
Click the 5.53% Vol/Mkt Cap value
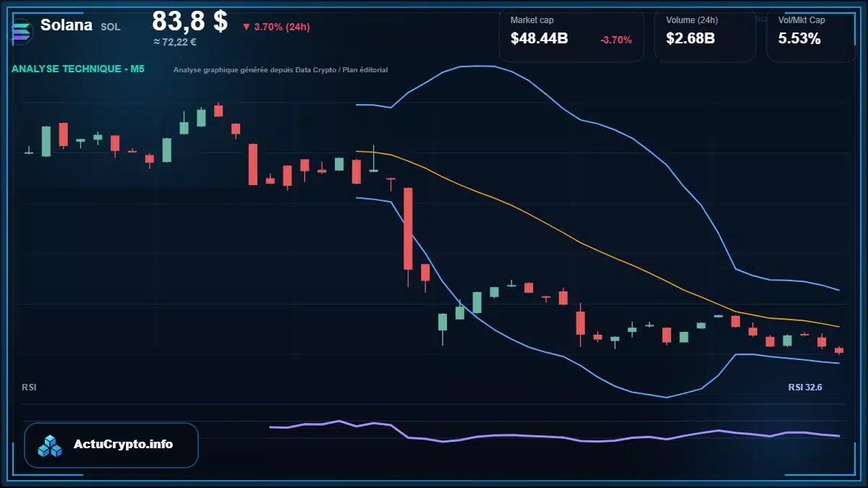tap(799, 39)
